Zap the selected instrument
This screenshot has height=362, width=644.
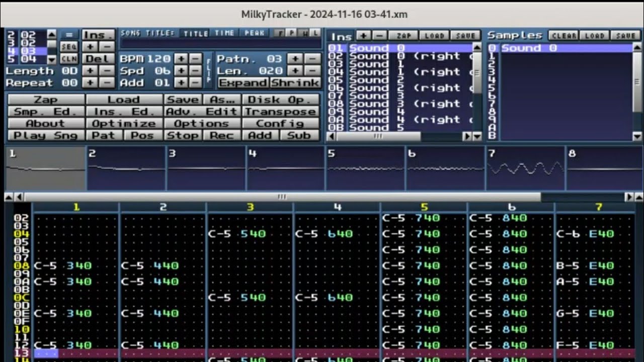[x=404, y=36]
